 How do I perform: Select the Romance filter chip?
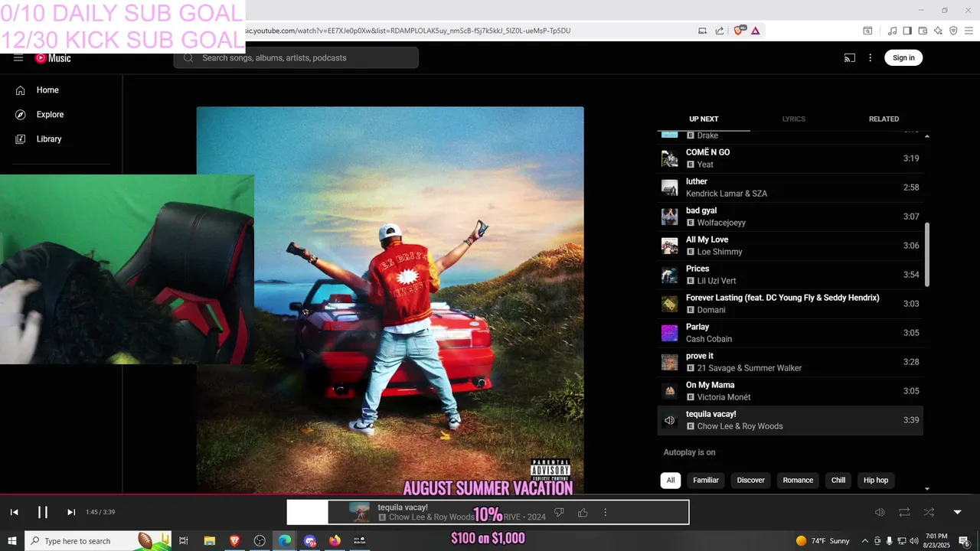tap(798, 481)
